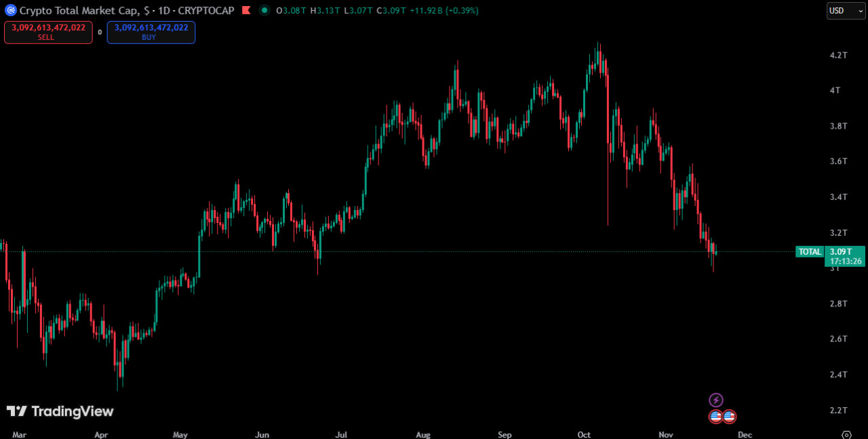The image size is (868, 439).
Task: Click the TradingView logo watermark
Action: [60, 411]
